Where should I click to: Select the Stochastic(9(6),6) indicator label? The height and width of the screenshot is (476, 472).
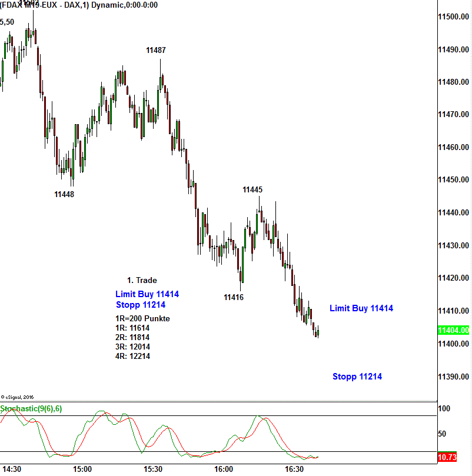coord(31,408)
